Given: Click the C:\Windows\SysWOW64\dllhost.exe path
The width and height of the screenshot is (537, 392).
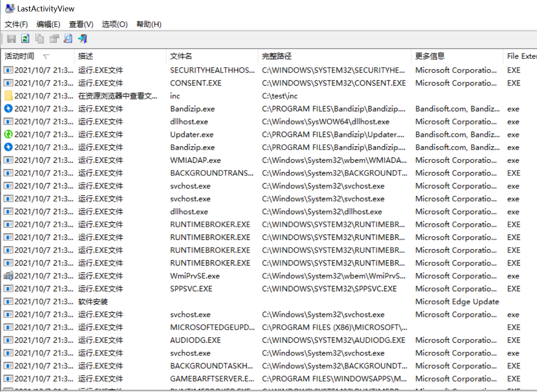Looking at the screenshot, I should coord(326,122).
